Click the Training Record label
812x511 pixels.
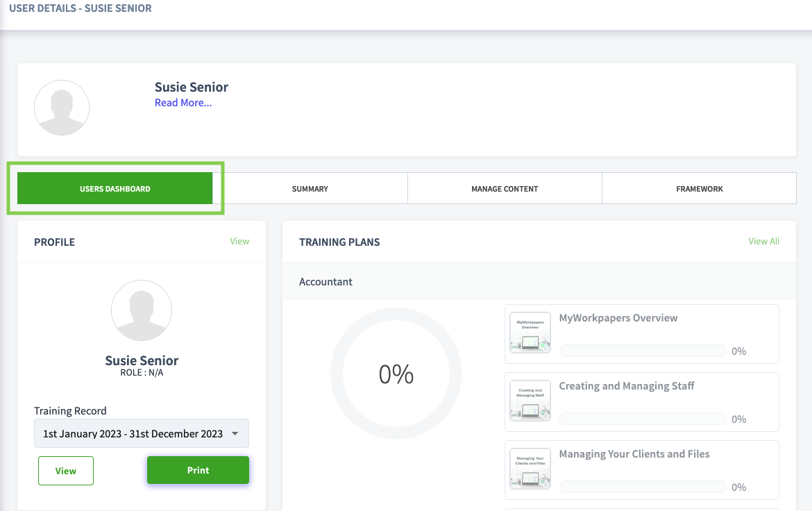[x=70, y=411]
